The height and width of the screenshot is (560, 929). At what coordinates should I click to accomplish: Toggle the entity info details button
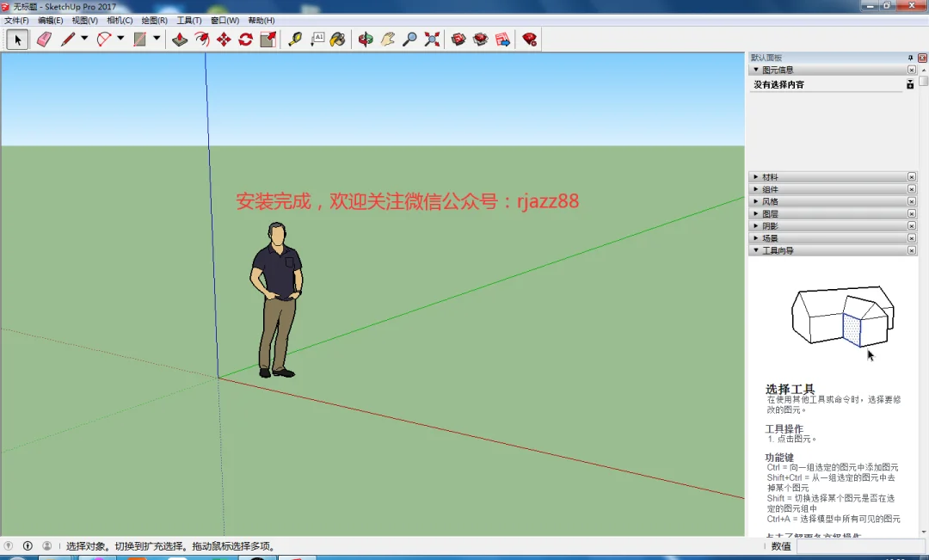coord(910,85)
